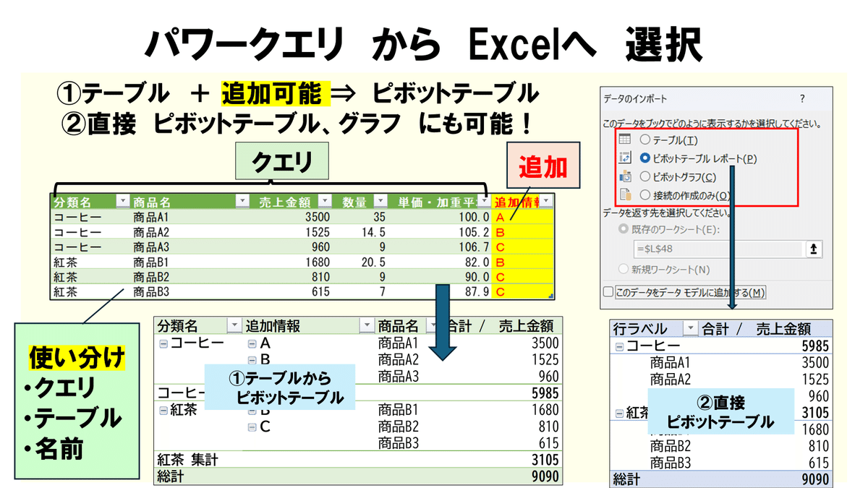Click the connection-only document icon

point(625,194)
